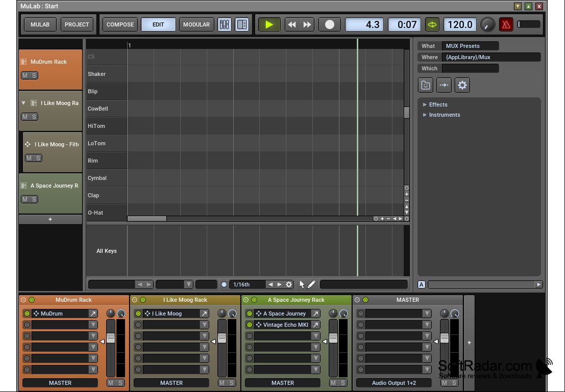Toggle the red metronome button

[x=506, y=24]
